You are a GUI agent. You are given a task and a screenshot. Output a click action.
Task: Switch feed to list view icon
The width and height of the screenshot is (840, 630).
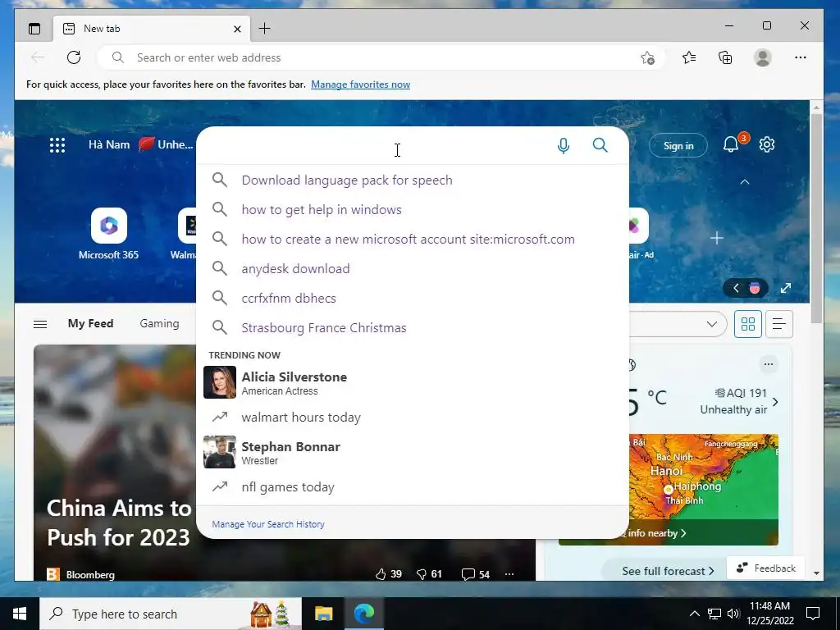point(779,324)
